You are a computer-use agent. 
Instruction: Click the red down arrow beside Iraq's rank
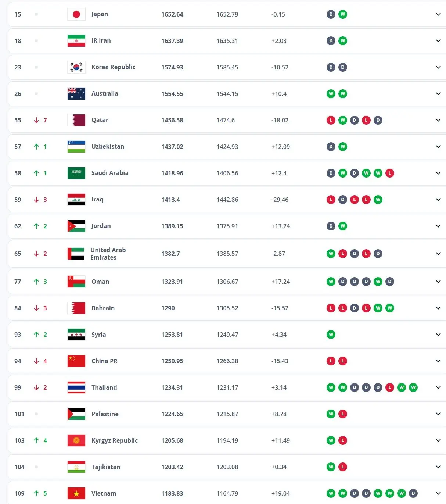click(x=36, y=200)
